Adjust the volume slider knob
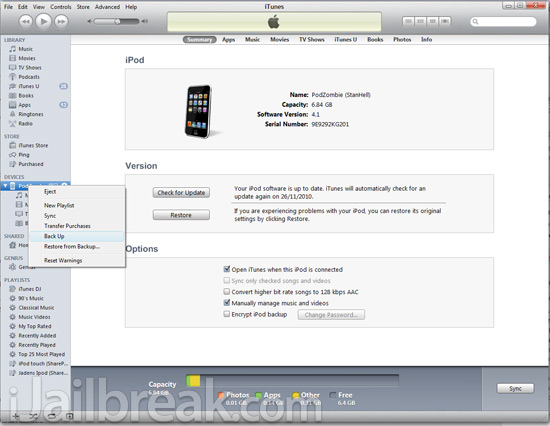 pyautogui.click(x=118, y=21)
